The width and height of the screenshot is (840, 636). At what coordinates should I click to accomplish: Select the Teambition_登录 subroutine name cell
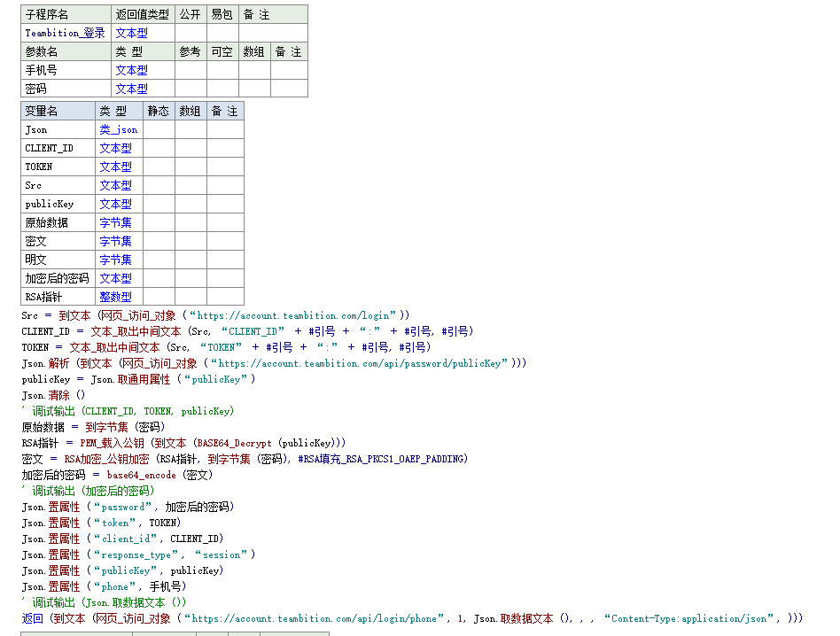tap(66, 33)
